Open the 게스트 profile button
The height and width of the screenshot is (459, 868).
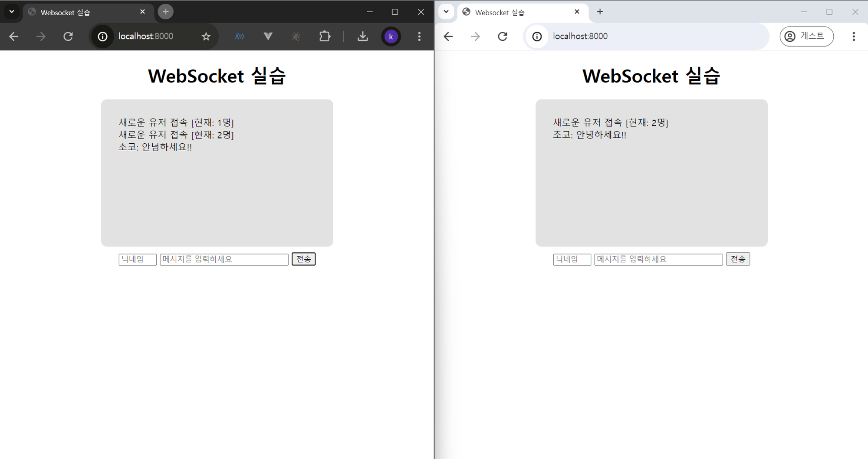coord(806,36)
